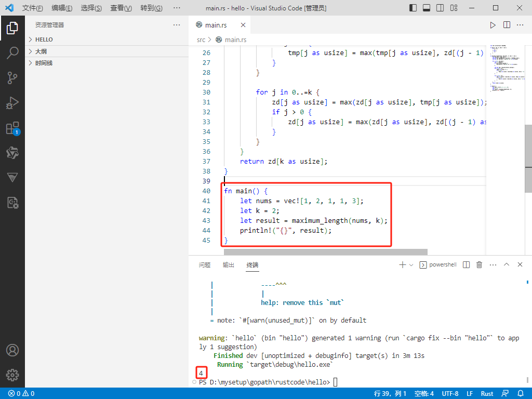This screenshot has height=399, width=532.
Task: Create a new terminal with plus icon
Action: pos(403,264)
